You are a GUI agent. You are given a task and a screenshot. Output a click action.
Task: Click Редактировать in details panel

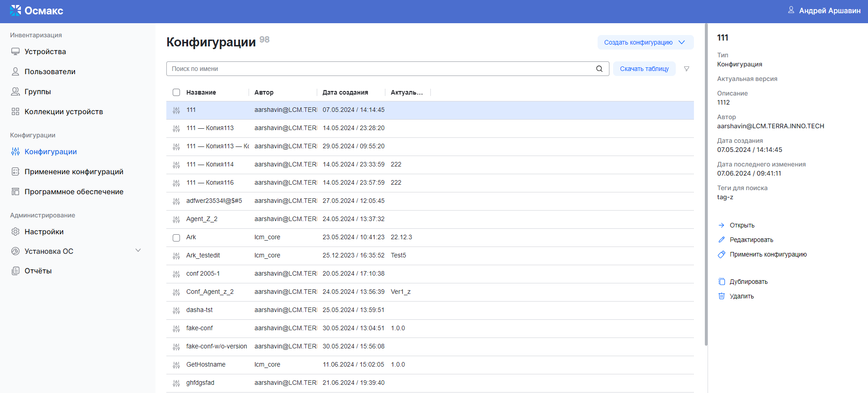coord(751,240)
